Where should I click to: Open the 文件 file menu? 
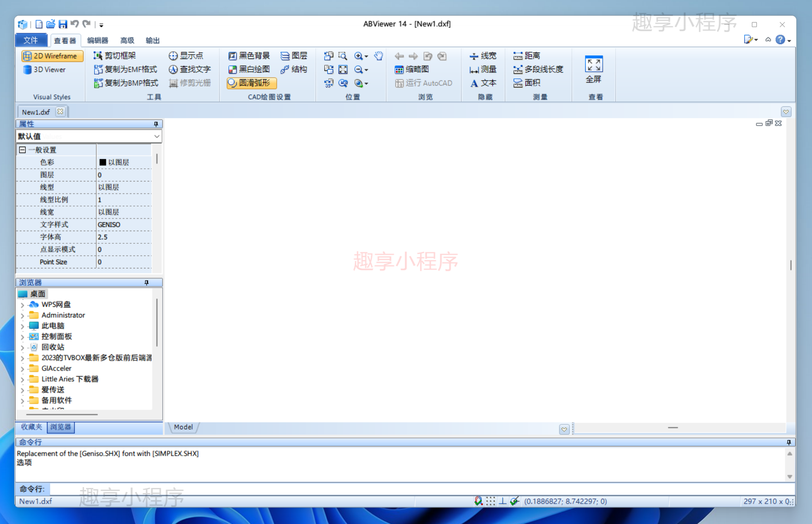coord(31,40)
